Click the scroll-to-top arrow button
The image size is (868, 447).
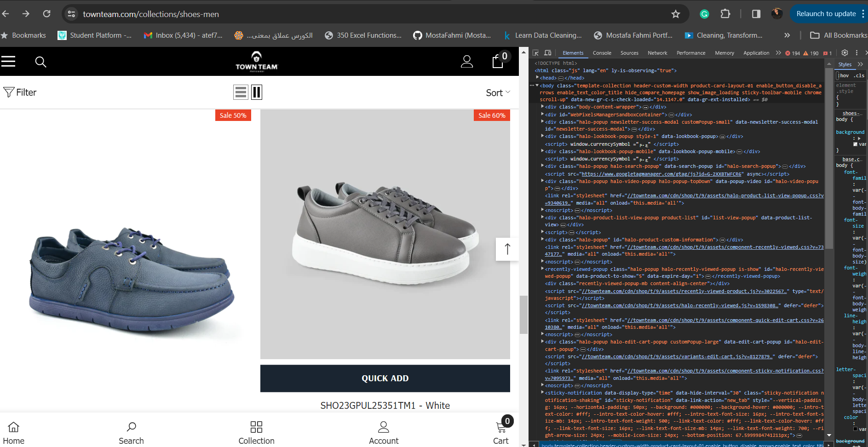coord(507,249)
